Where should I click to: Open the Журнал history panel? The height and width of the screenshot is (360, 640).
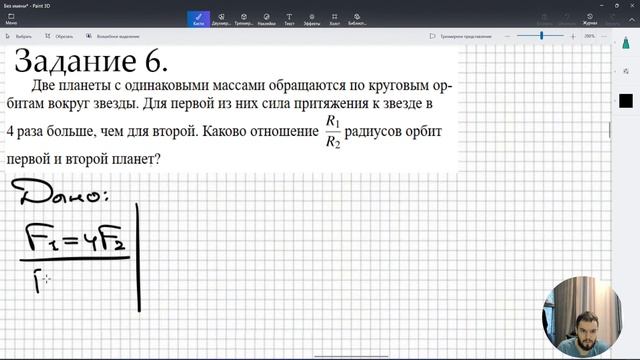pyautogui.click(x=590, y=19)
